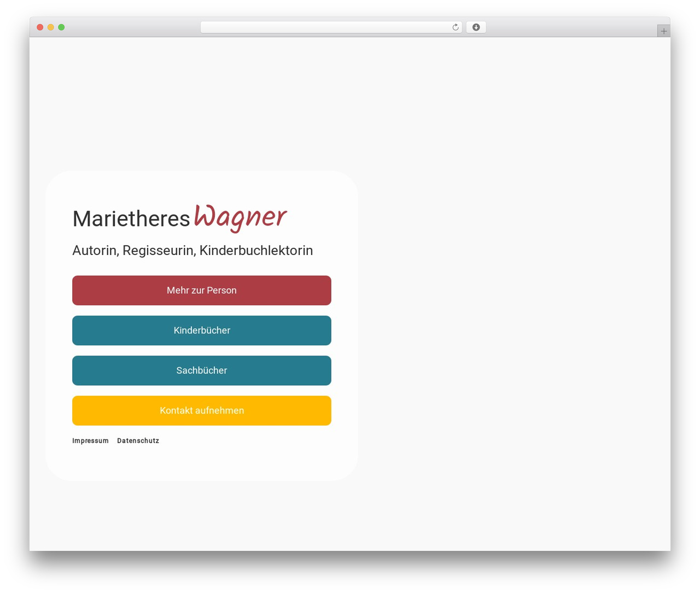Click Kontakt aufnehmen button
Viewport: 700px width, 593px height.
[202, 410]
